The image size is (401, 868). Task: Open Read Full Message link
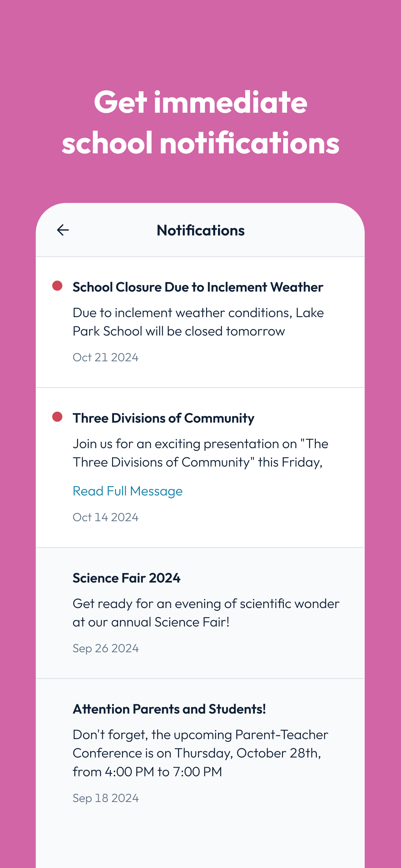[x=128, y=491]
